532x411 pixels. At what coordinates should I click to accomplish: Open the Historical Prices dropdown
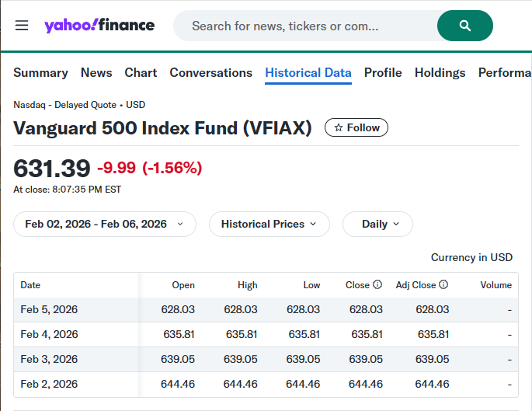[x=269, y=224]
